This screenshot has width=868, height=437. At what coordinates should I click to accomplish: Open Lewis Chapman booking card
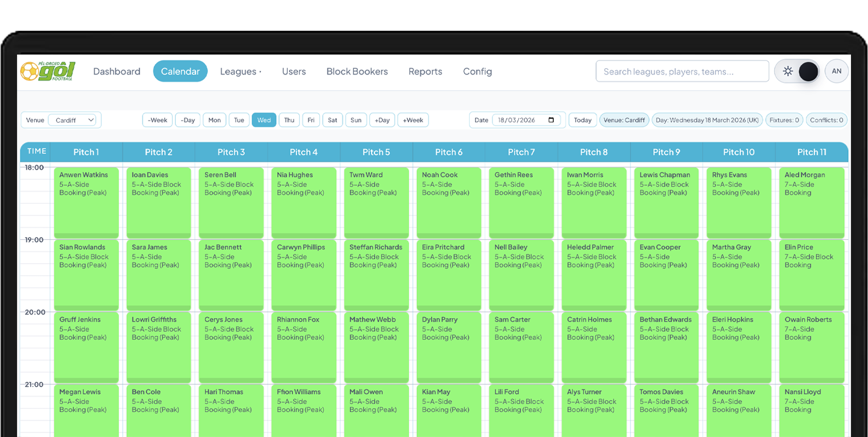[666, 202]
